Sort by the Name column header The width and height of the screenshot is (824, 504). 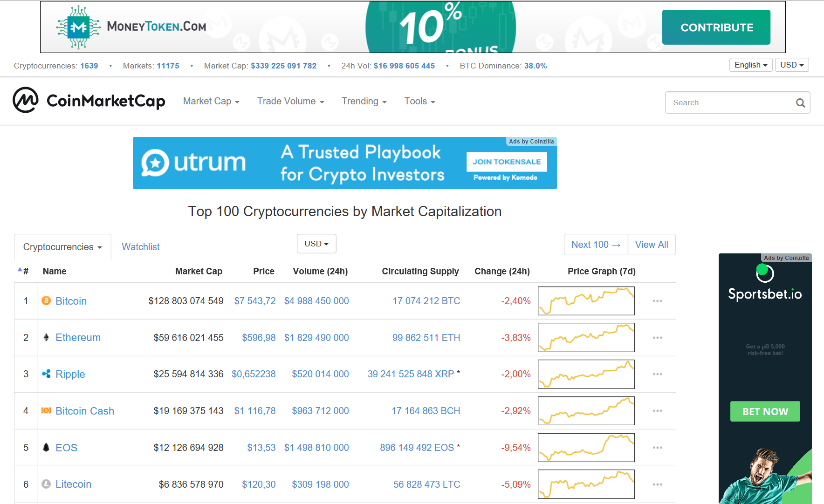click(55, 271)
